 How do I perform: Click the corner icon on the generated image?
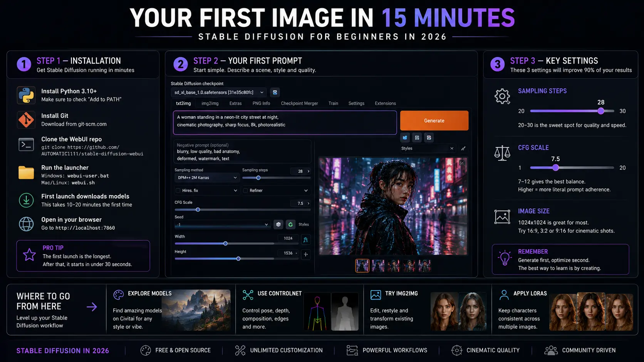click(x=462, y=163)
